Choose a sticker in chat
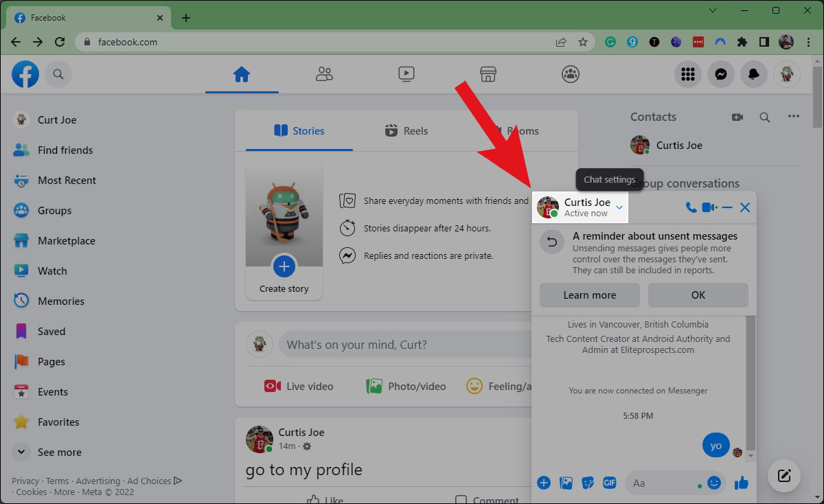Viewport: 824px width, 504px height. 588,483
